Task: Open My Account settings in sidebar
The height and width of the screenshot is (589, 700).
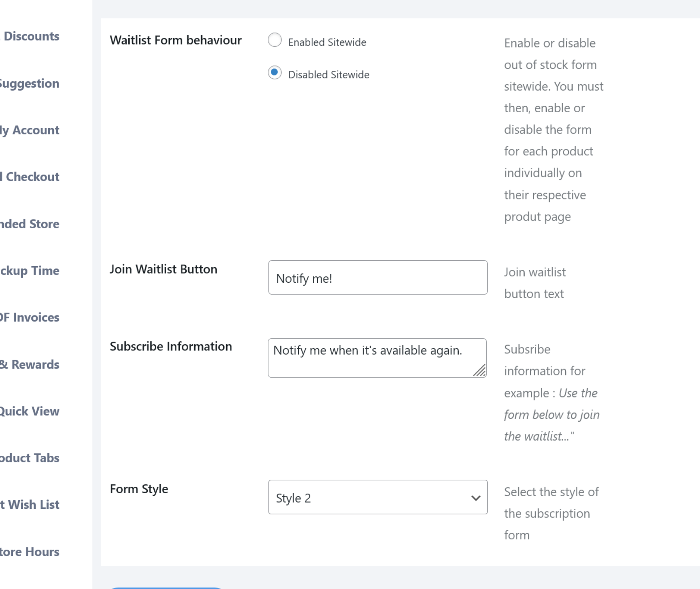Action: (29, 130)
